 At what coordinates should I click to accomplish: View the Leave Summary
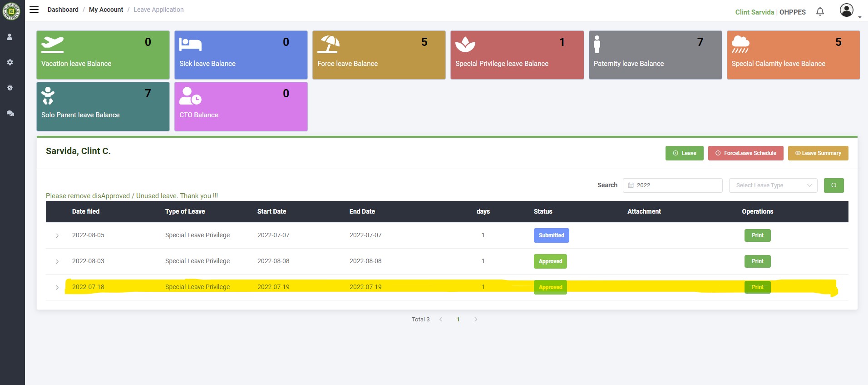818,153
